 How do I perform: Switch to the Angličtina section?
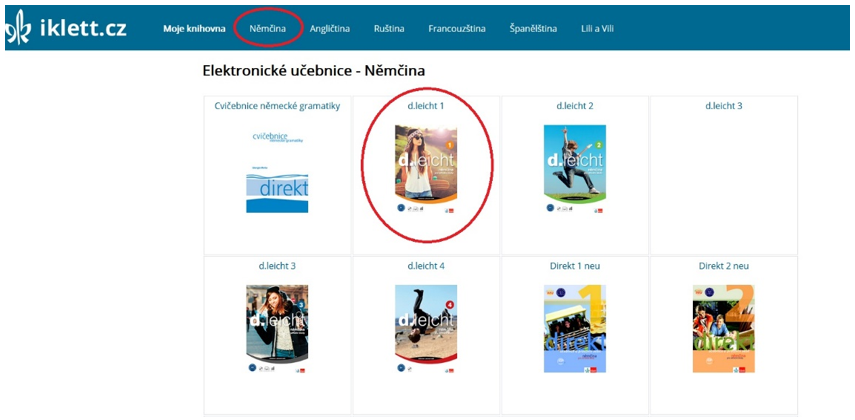pyautogui.click(x=330, y=28)
